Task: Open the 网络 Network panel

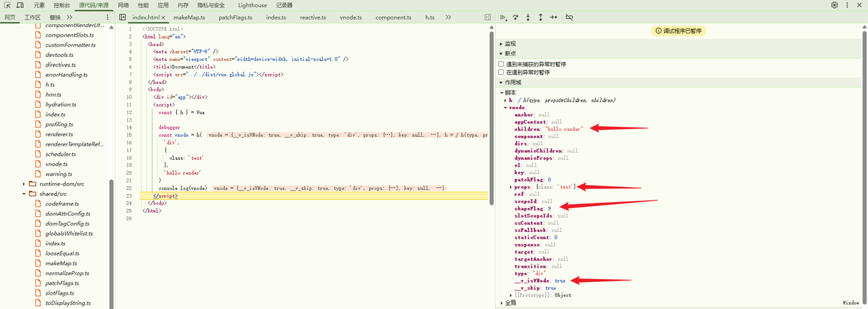Action: 123,5
